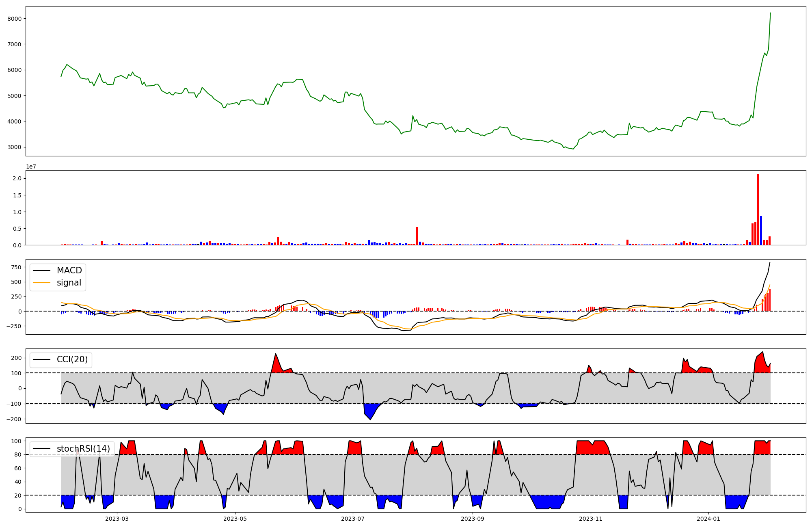
Task: Click the 100 tick on stochRSI axis
Action: coord(16,441)
